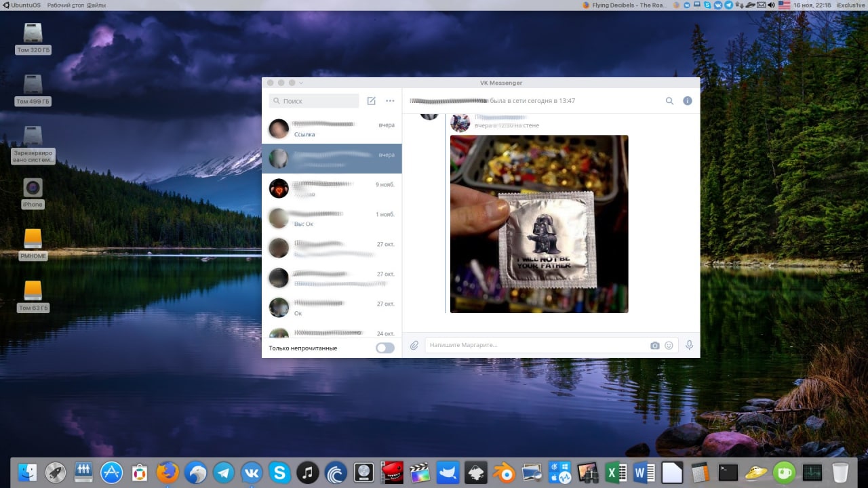Open Thunderbird from the dock
This screenshot has width=868, height=488.
point(196,472)
